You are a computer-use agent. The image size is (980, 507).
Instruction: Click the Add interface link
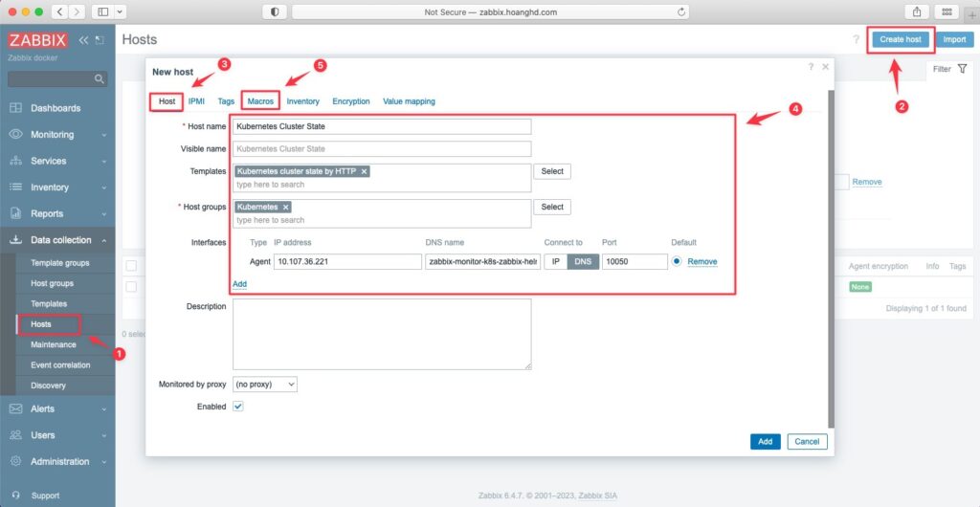240,284
